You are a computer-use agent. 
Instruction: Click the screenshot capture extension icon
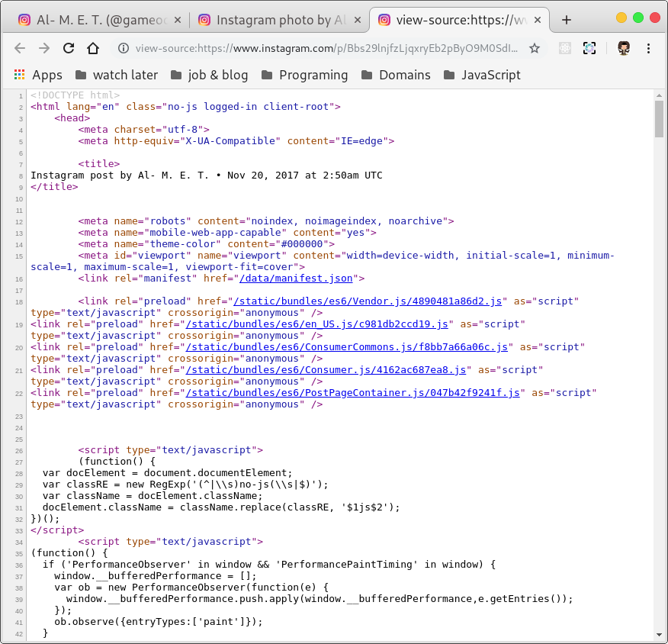pos(589,48)
